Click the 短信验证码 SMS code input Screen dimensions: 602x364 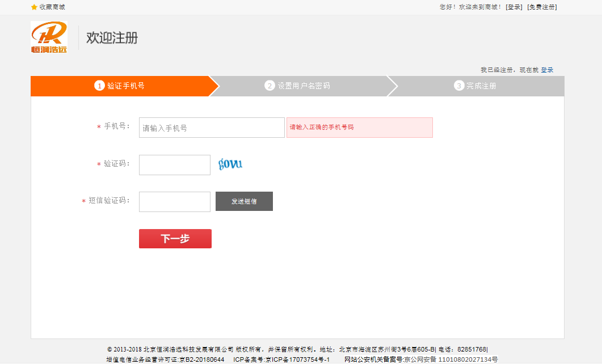(175, 201)
